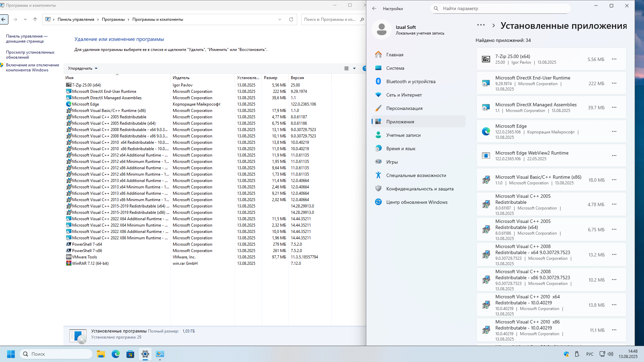Click the 7-Zip app icon in Settings list
This screenshot has height=362, width=644.
(486, 59)
